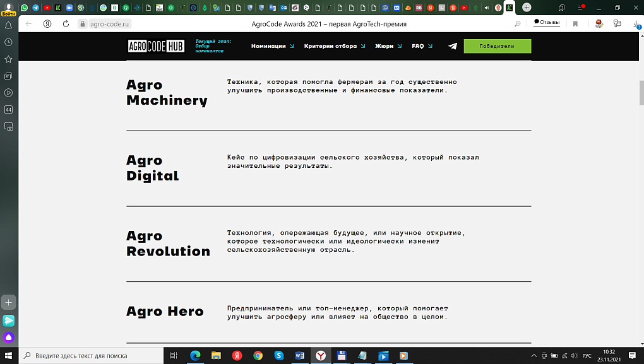
Task: Open favorites star in sidebar
Action: click(8, 59)
